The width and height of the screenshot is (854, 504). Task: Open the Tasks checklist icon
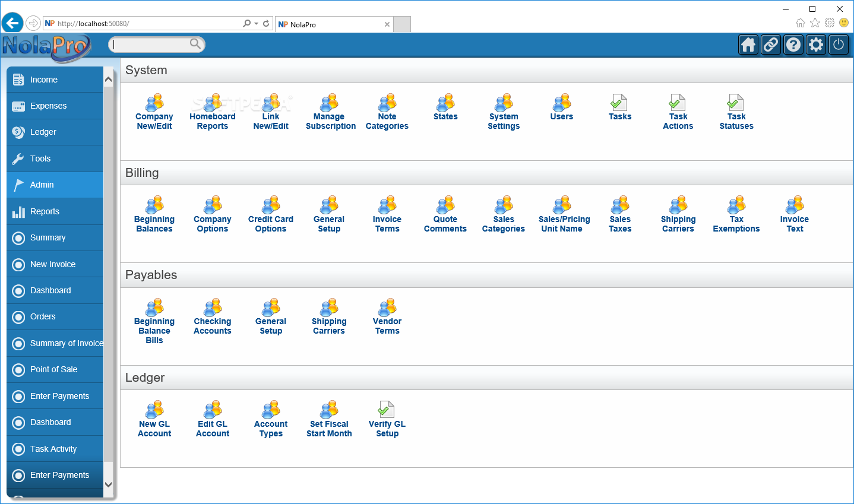point(620,107)
